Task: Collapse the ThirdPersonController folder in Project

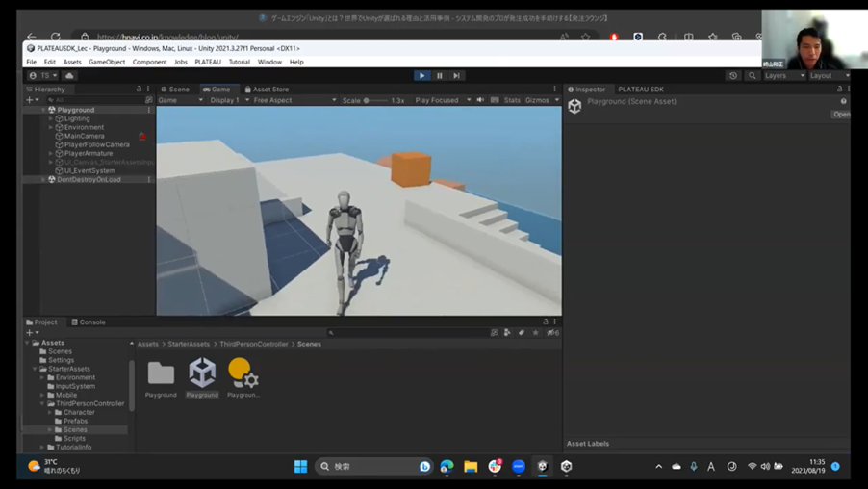Action: [x=42, y=403]
